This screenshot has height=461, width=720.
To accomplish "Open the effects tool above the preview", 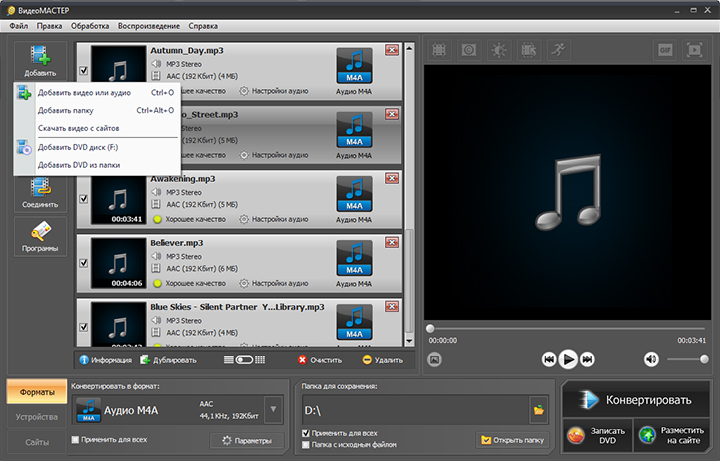I will click(x=468, y=50).
